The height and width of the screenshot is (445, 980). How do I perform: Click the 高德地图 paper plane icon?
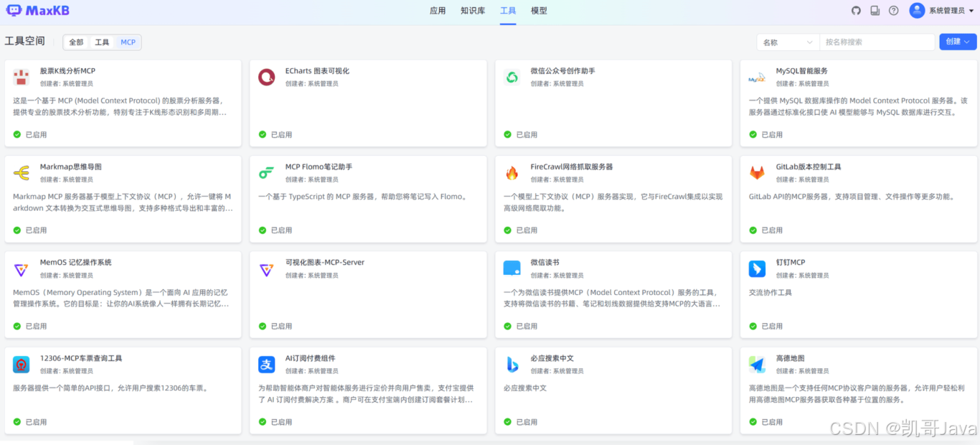coord(758,365)
